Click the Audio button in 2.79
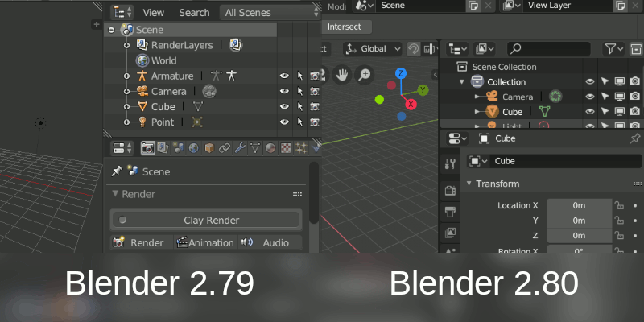This screenshot has width=644, height=322. (270, 243)
